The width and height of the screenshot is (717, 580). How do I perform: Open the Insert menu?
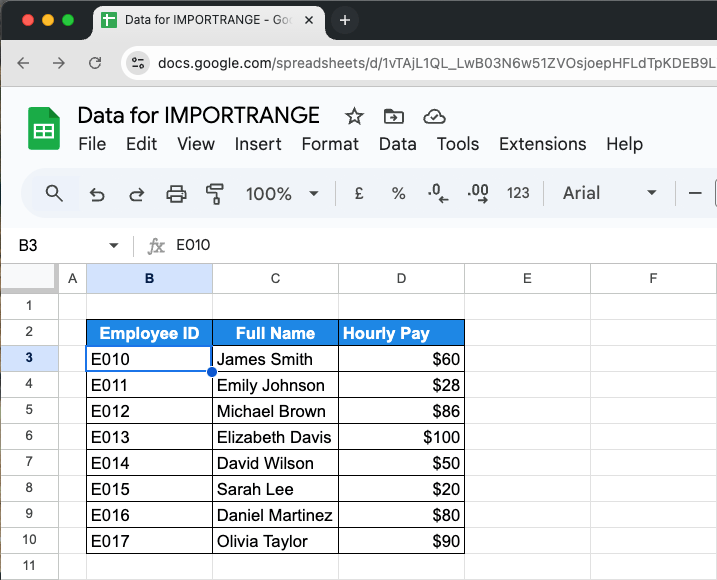coord(258,144)
